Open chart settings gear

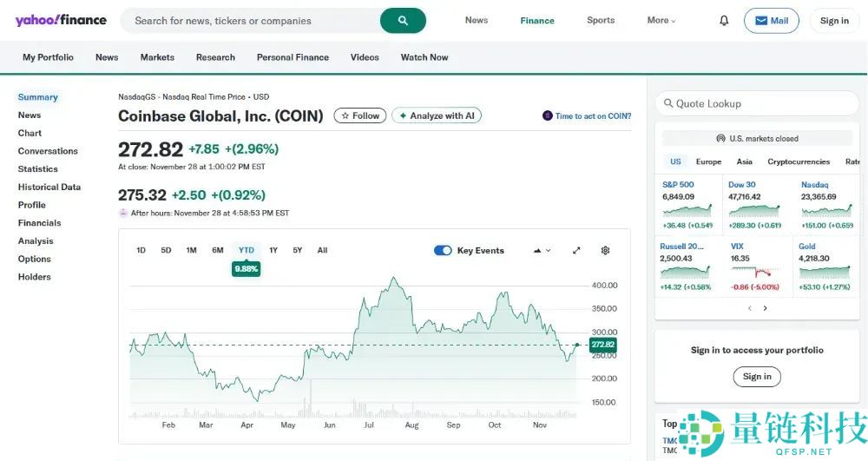pyautogui.click(x=605, y=250)
